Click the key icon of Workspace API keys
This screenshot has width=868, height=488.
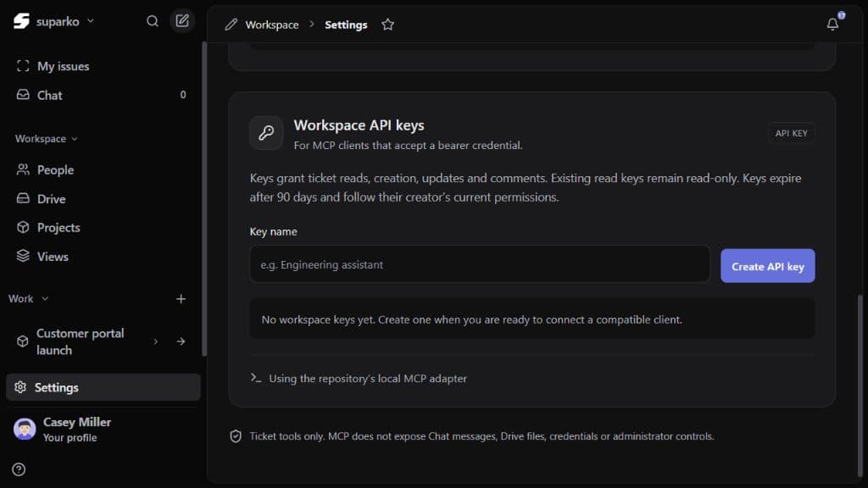pos(266,133)
